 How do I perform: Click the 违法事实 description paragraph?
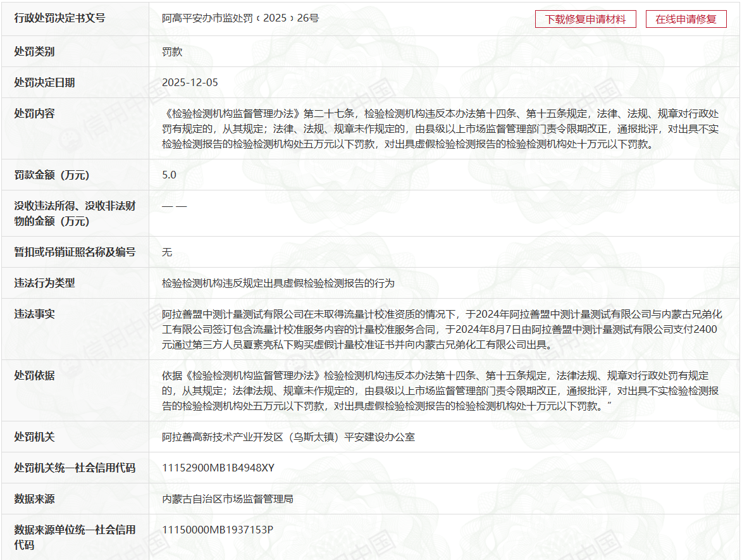(x=442, y=330)
